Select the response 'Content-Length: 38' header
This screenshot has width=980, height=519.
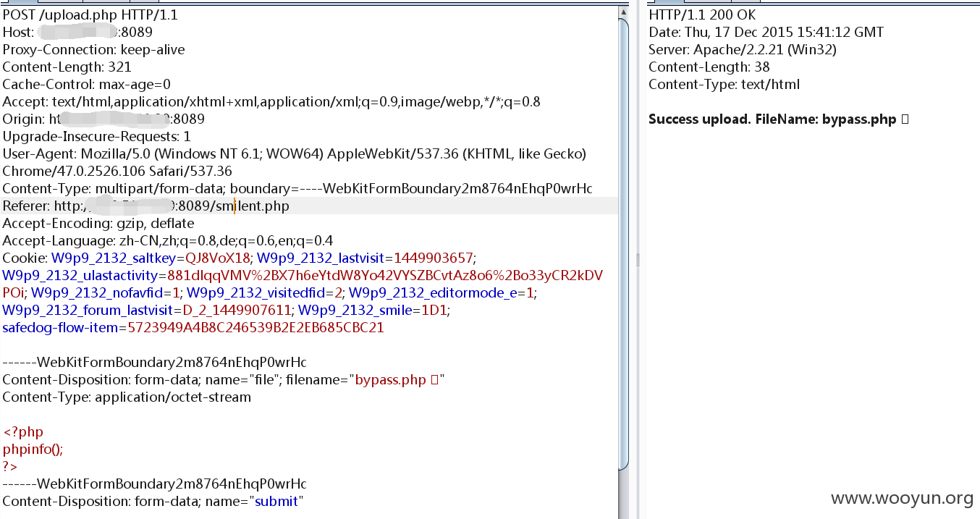pos(709,67)
